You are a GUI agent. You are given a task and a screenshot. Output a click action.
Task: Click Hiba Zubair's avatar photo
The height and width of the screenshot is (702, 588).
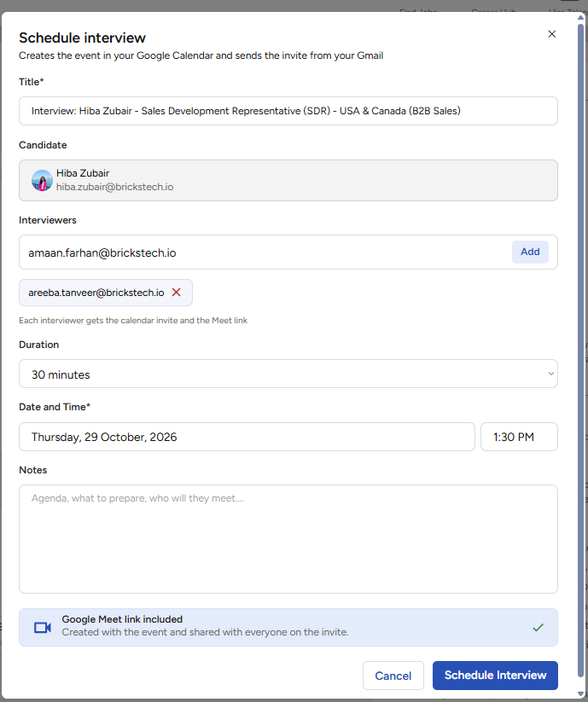point(42,181)
